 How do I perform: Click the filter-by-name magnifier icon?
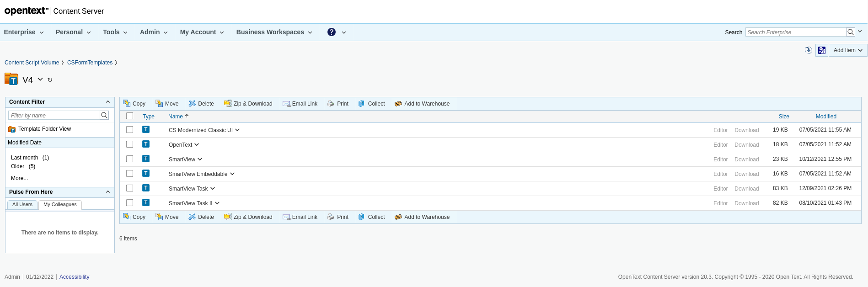pos(104,115)
